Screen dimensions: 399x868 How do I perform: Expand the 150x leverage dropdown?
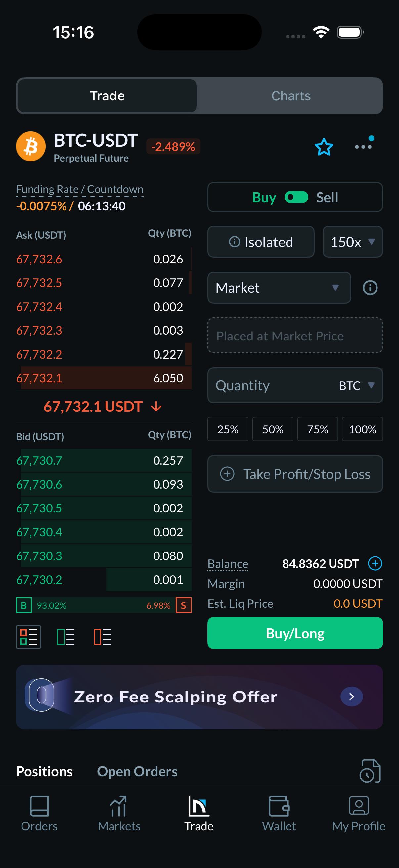click(x=353, y=242)
